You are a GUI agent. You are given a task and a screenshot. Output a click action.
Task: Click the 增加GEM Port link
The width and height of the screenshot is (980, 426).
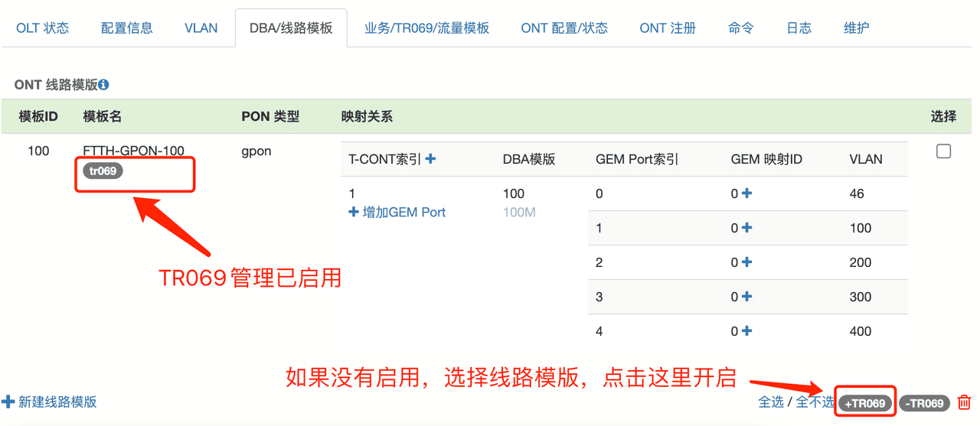(x=397, y=213)
